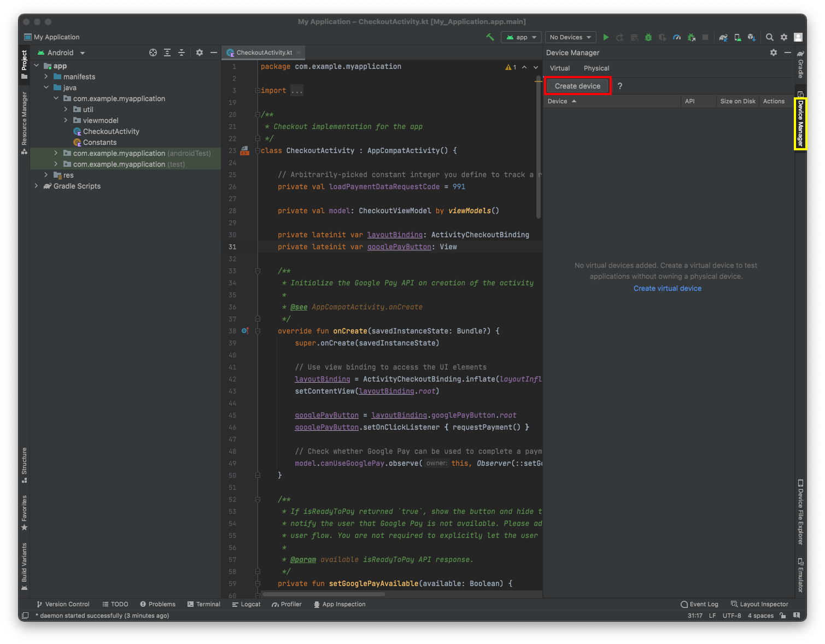Open the Profile app gauge icon
The width and height of the screenshot is (825, 644).
677,37
